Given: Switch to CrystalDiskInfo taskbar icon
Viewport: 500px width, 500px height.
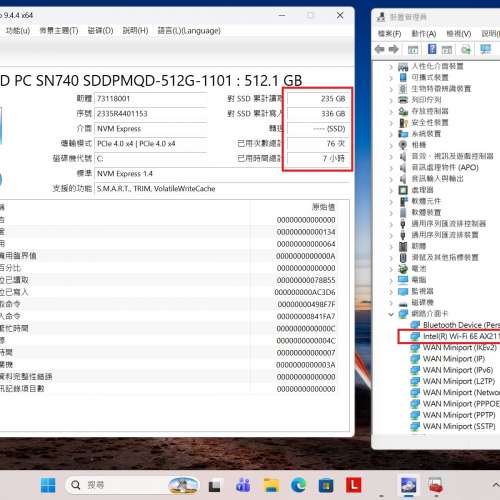Looking at the screenshot, I should coord(408,485).
